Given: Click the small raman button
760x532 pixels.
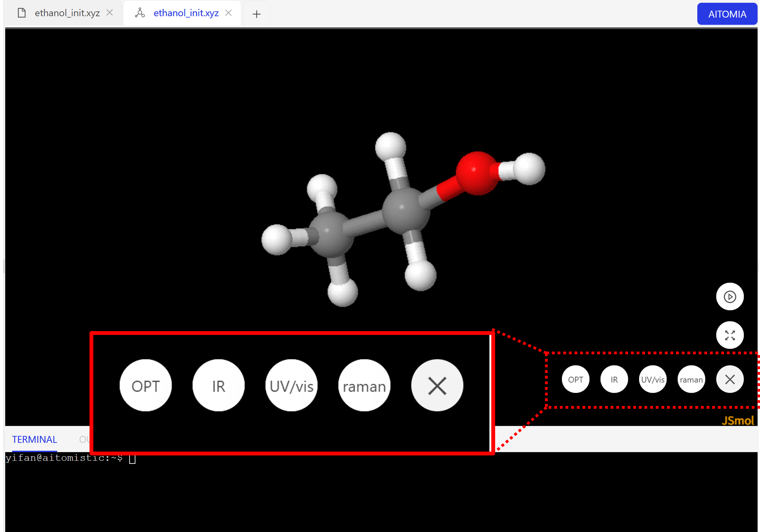Looking at the screenshot, I should (691, 379).
